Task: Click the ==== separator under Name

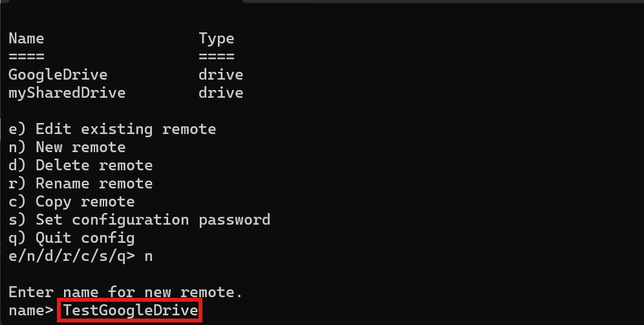Action: pos(27,56)
